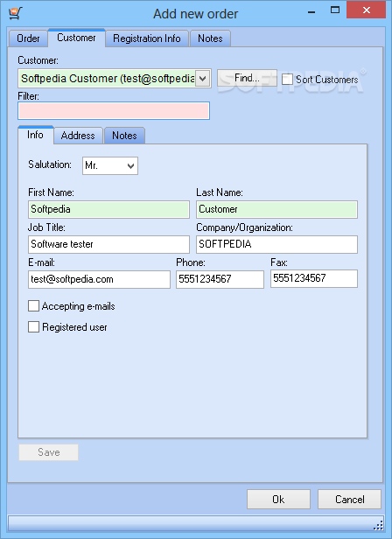Open the Salutation dropdown
Image resolution: width=392 pixels, height=539 pixels.
110,165
